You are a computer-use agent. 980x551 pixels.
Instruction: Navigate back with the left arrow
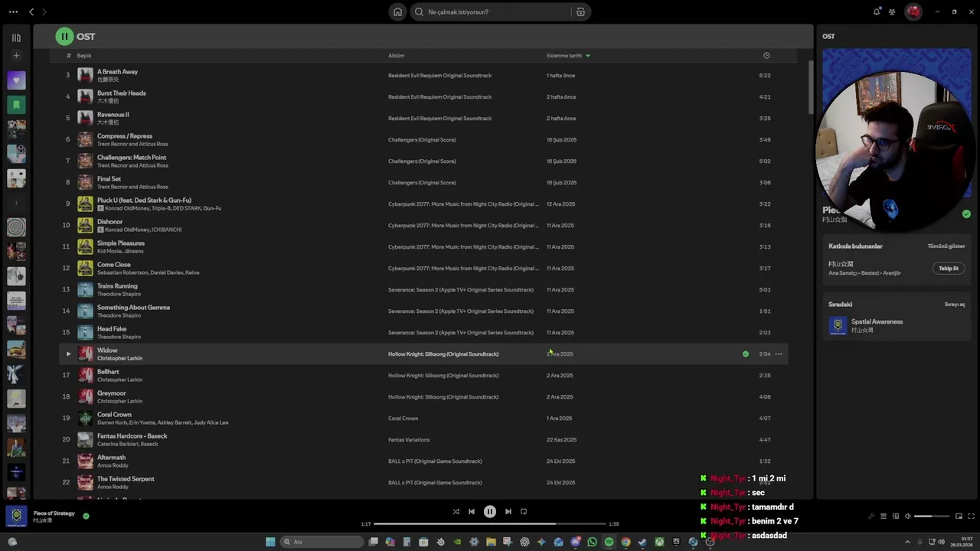(x=31, y=11)
